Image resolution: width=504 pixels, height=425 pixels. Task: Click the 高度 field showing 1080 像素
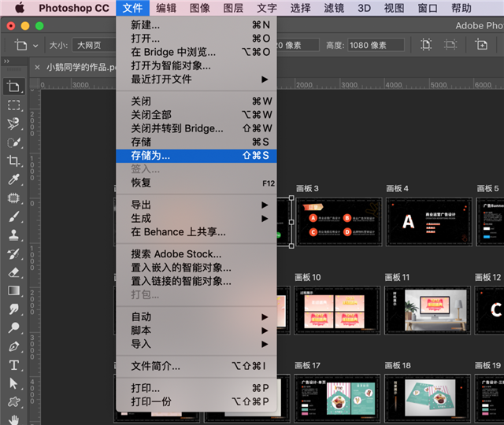point(376,45)
